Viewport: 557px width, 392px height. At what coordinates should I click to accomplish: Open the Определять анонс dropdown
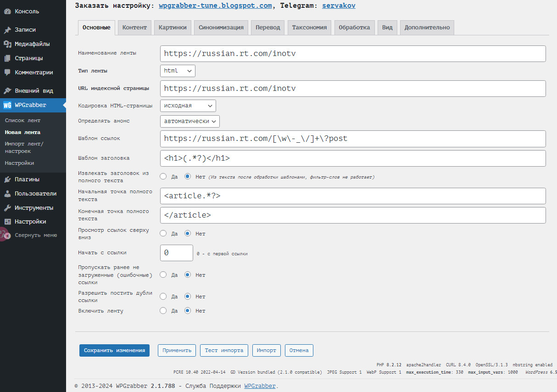[x=190, y=121]
